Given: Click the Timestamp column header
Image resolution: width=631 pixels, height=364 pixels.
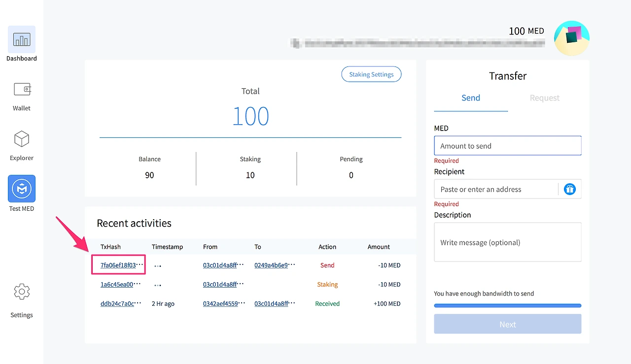Looking at the screenshot, I should [167, 247].
